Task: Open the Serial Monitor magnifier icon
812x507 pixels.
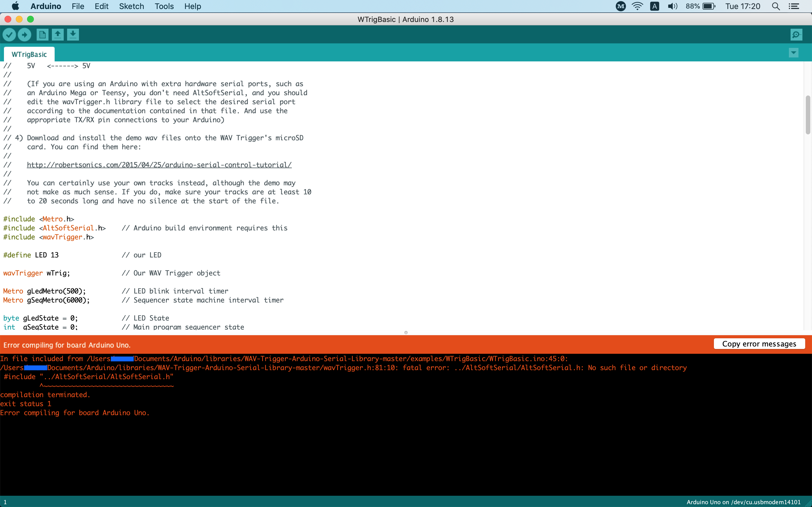Action: pyautogui.click(x=796, y=35)
